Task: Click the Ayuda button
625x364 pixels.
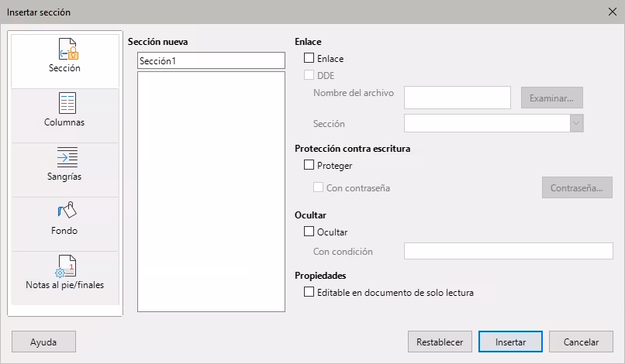Action: click(x=43, y=342)
